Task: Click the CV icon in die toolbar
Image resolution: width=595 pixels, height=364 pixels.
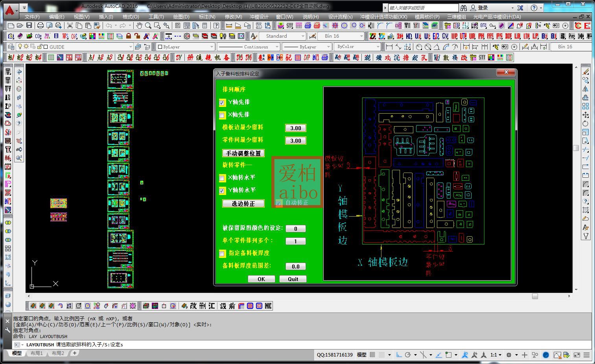Action: [x=445, y=36]
